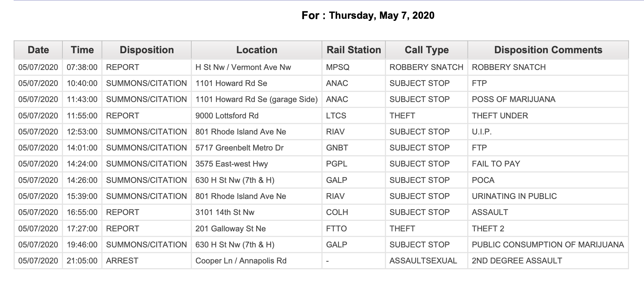Select the 3101 14th St Nw location cell

pos(257,212)
